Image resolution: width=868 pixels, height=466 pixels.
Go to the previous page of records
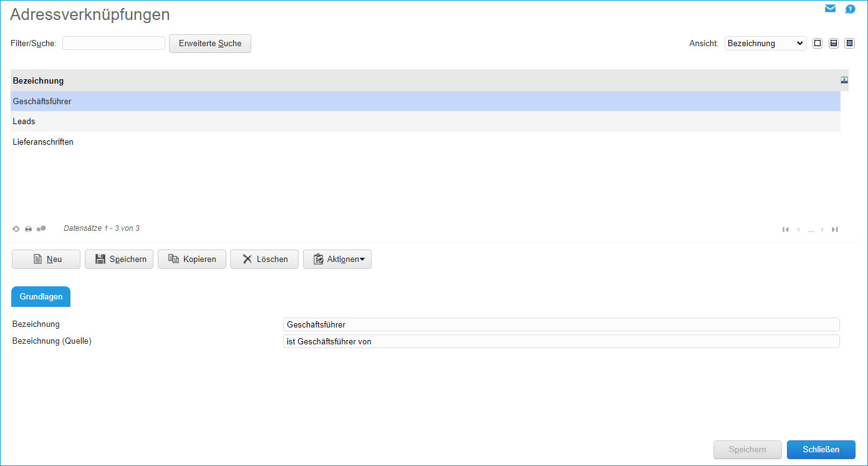[x=798, y=230]
